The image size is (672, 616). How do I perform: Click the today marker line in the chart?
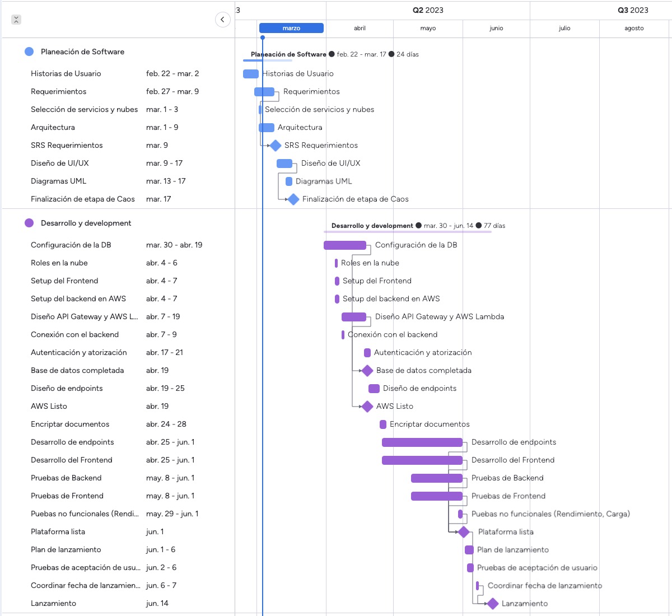click(x=263, y=336)
